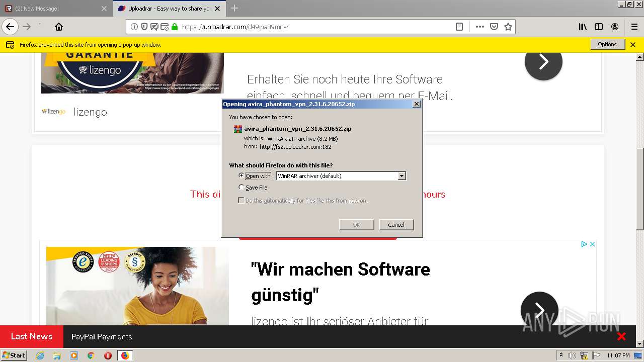Click the top lizengo ad arrow button

click(x=543, y=61)
